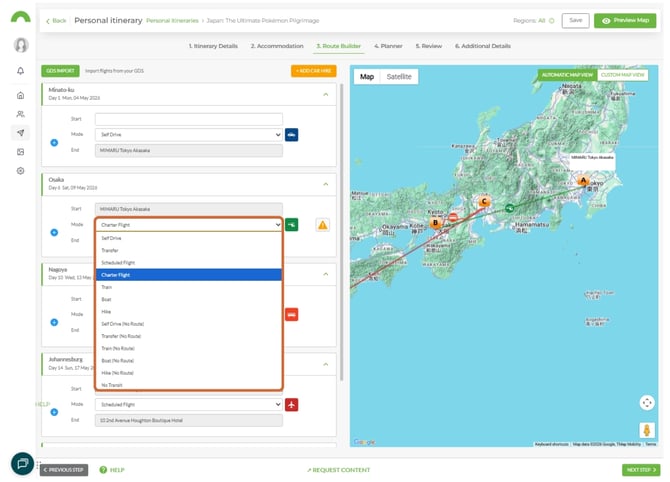670x482 pixels.
Task: Open the notifications bell in the sidebar
Action: pos(21,71)
